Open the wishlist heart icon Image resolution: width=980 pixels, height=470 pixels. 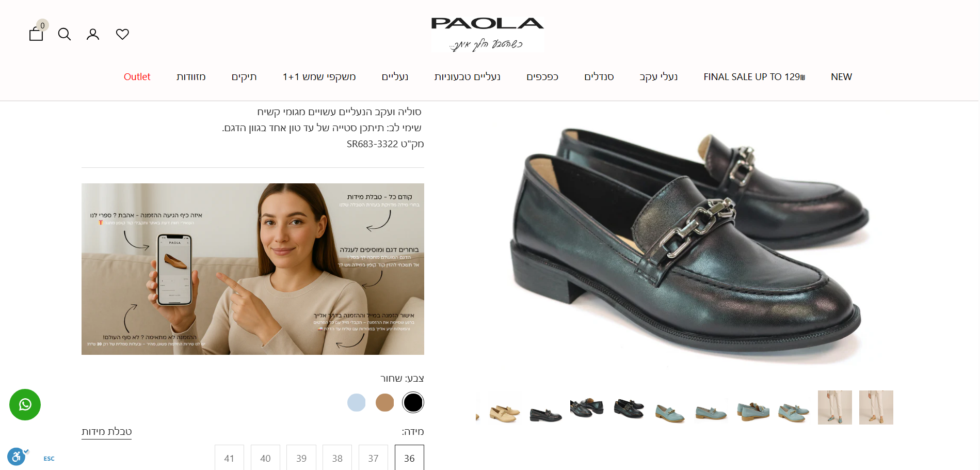click(122, 34)
